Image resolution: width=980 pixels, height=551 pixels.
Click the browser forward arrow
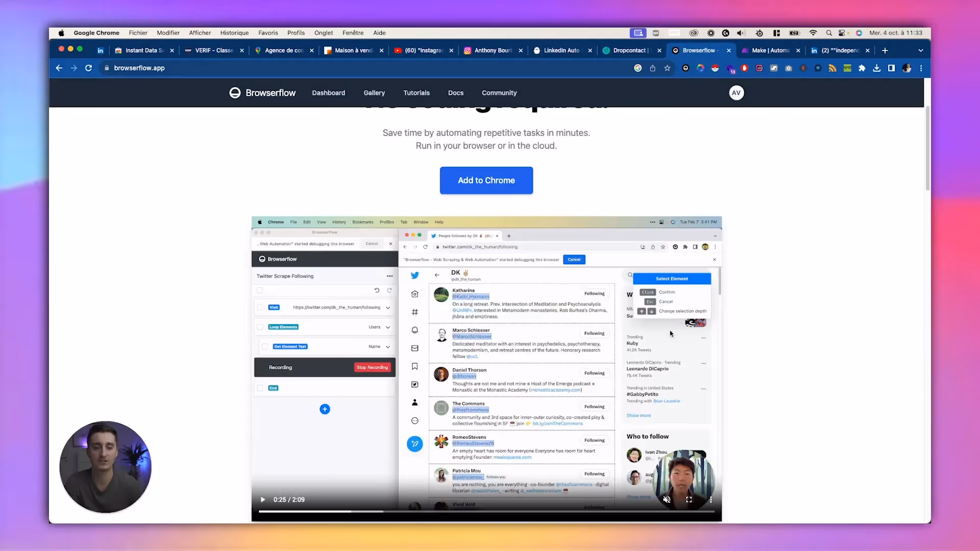(74, 68)
